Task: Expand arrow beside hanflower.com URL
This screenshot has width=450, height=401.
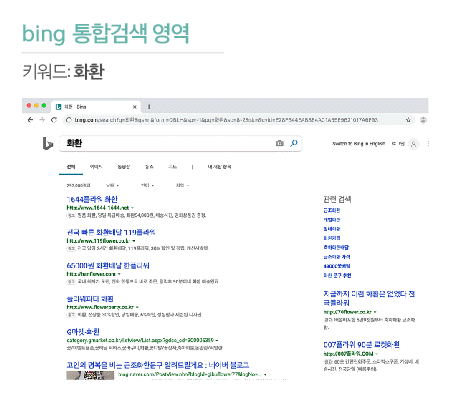Action: (x=119, y=274)
